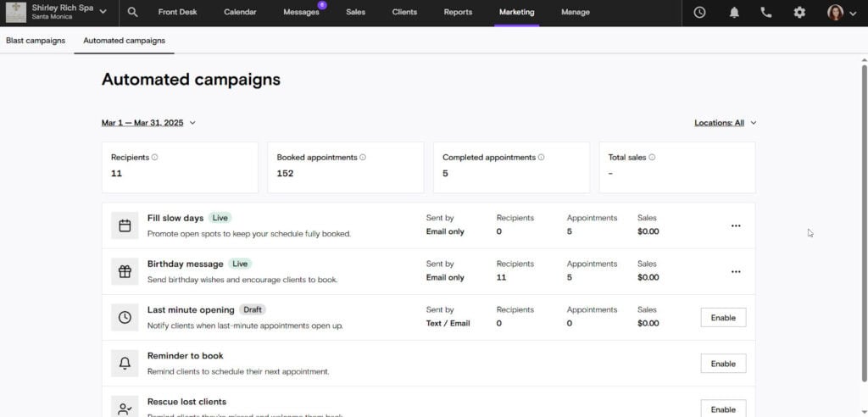Enable the Reminder to book campaign
The height and width of the screenshot is (417, 868).
tap(723, 364)
